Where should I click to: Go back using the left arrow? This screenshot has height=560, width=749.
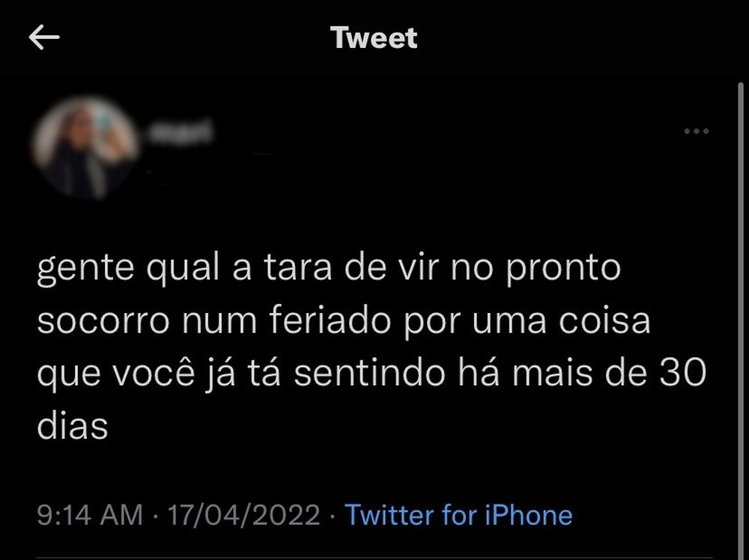44,37
